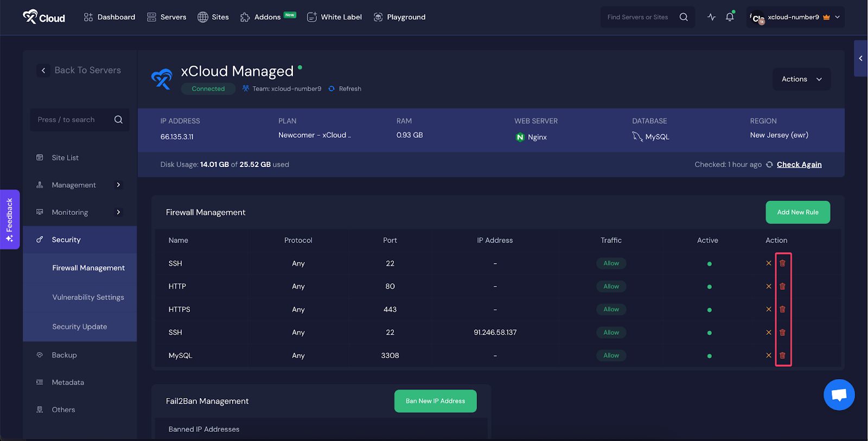Click the Refresh link under server name
This screenshot has width=868, height=441.
point(350,89)
